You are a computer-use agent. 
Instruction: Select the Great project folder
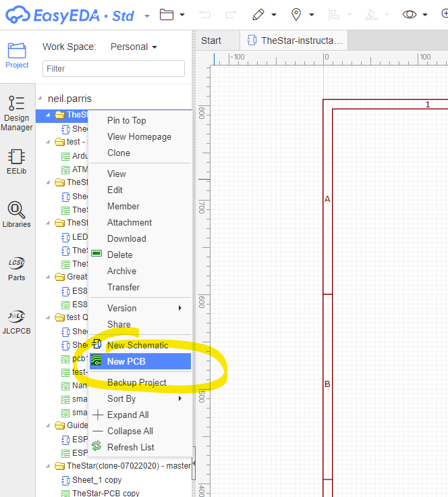click(x=72, y=277)
